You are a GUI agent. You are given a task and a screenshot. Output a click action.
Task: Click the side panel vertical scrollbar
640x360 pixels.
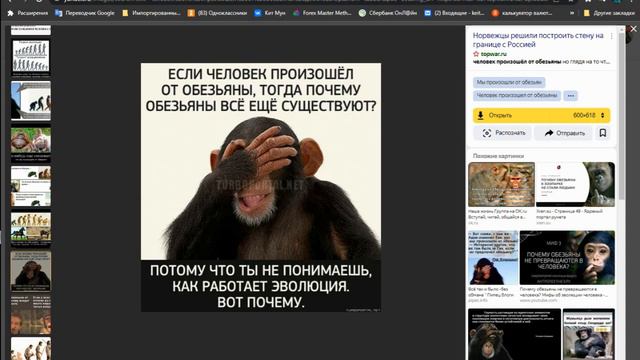click(x=622, y=116)
